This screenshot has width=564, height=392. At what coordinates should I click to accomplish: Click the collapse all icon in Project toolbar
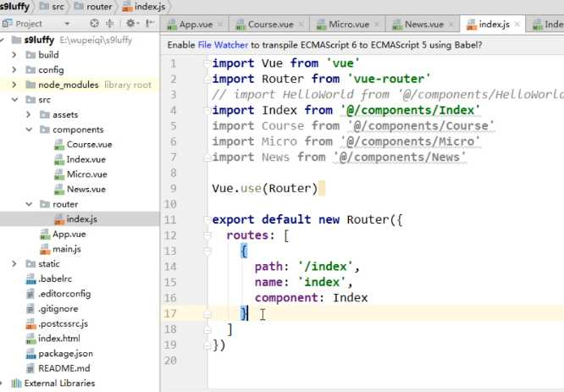(x=110, y=24)
